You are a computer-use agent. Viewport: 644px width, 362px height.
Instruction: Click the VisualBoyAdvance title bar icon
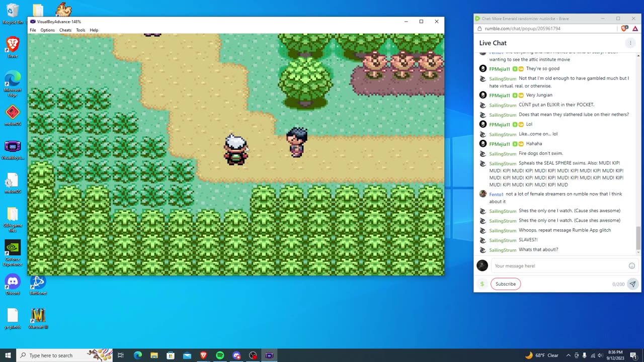tap(33, 22)
